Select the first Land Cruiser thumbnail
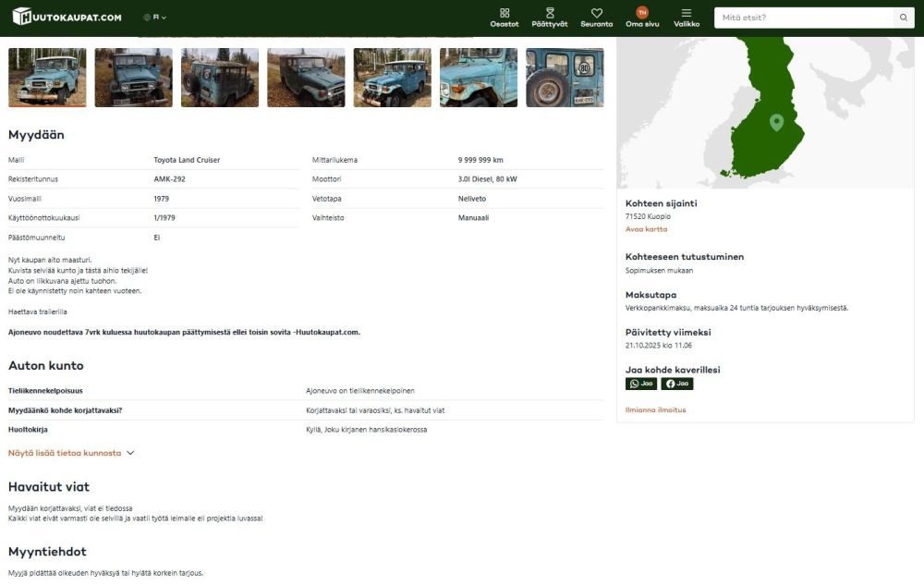 coord(47,78)
